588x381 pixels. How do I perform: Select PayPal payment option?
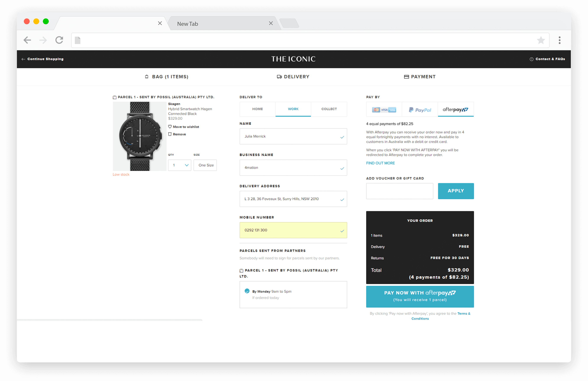coord(420,109)
